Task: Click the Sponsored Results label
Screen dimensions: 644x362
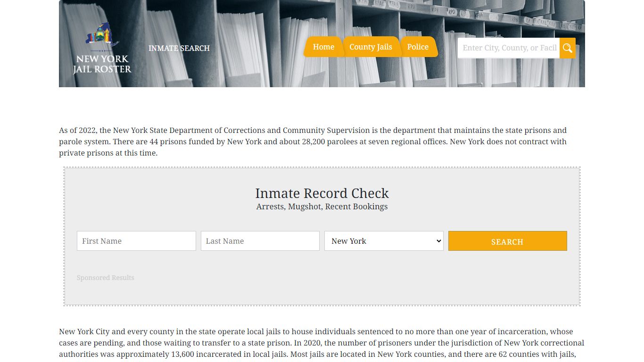Action: coord(106,278)
